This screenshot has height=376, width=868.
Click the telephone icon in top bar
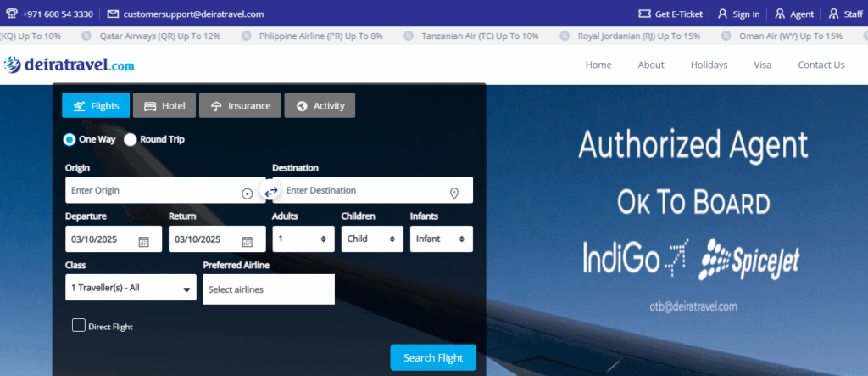click(12, 14)
